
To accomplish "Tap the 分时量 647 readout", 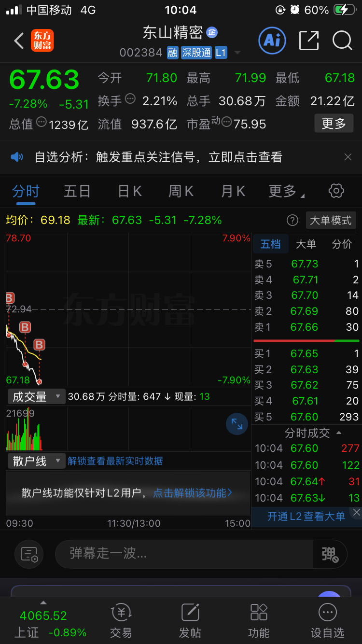I will point(134,397).
